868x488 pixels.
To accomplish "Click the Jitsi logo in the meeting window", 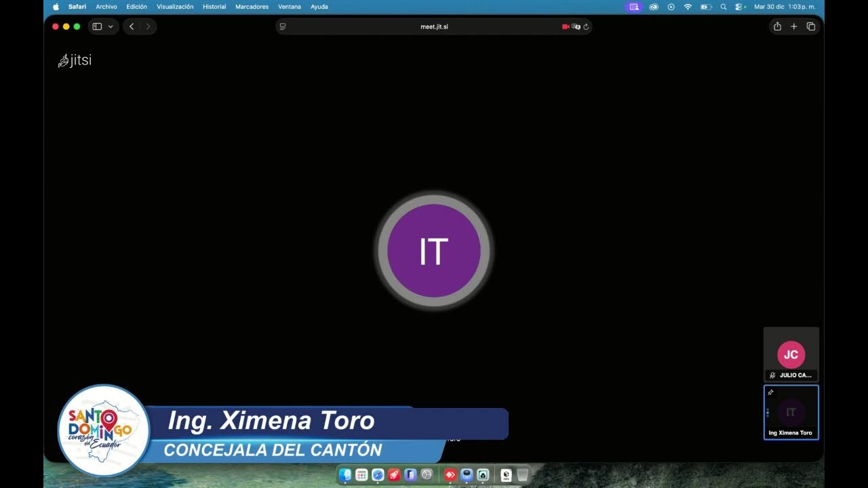I will point(75,60).
